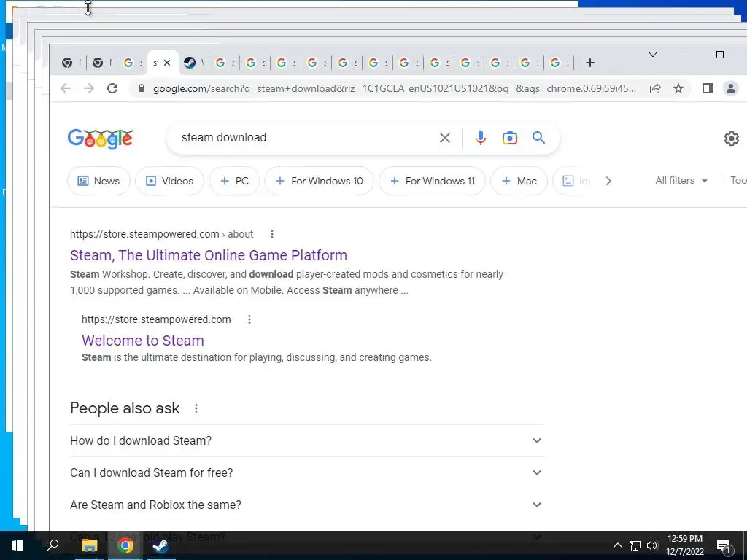
Task: View site info via the padlock icon
Action: pyautogui.click(x=141, y=88)
